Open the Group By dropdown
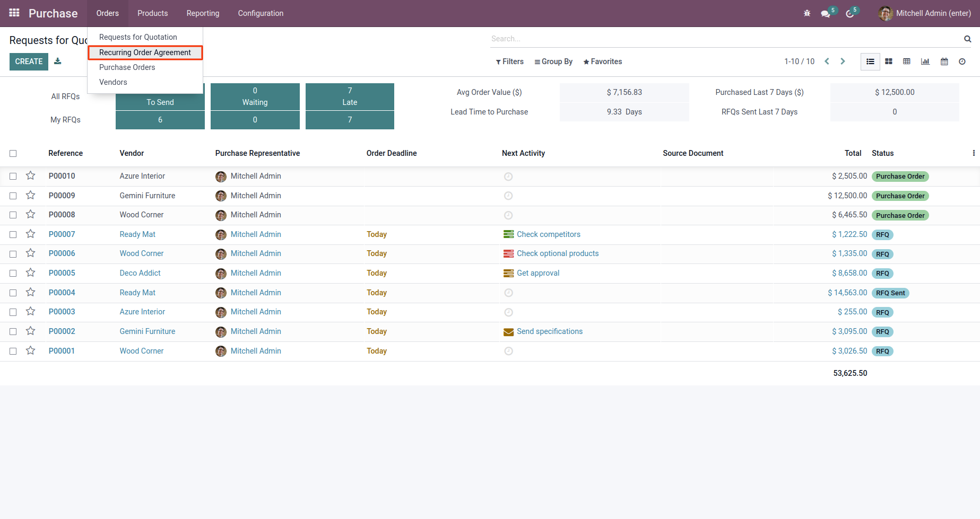The height and width of the screenshot is (519, 980). 553,61
